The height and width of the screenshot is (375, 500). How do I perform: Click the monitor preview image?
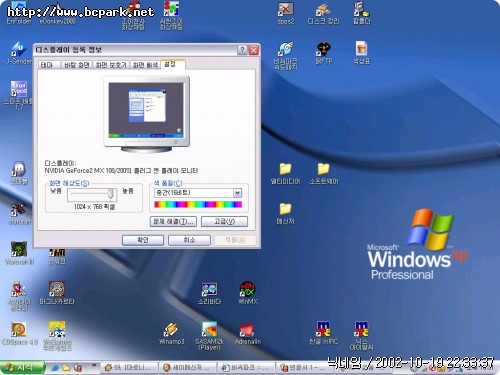click(147, 114)
